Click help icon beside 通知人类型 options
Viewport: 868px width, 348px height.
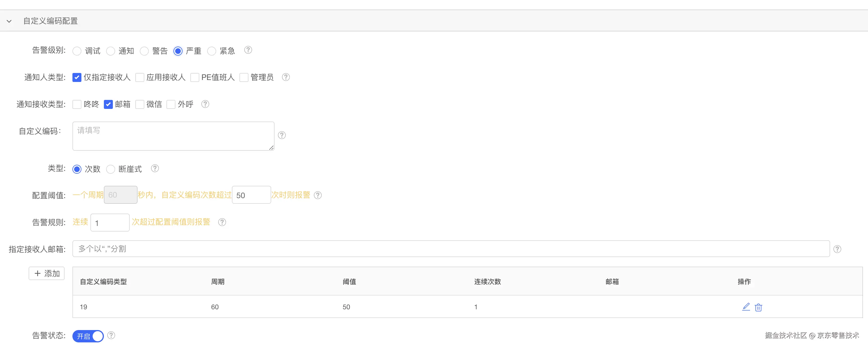coord(286,77)
